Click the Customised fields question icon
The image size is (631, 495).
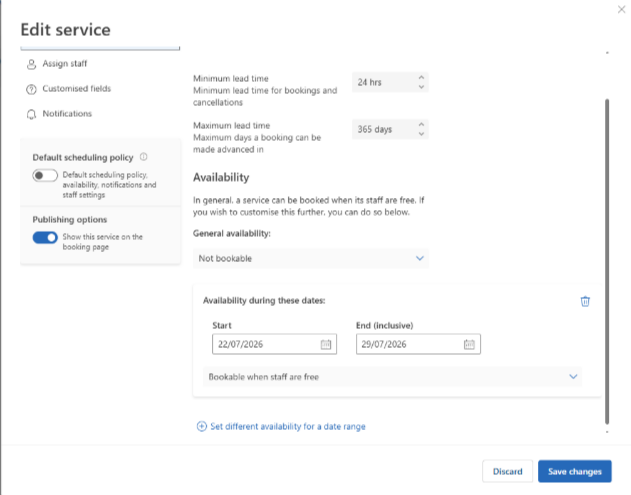tap(31, 89)
